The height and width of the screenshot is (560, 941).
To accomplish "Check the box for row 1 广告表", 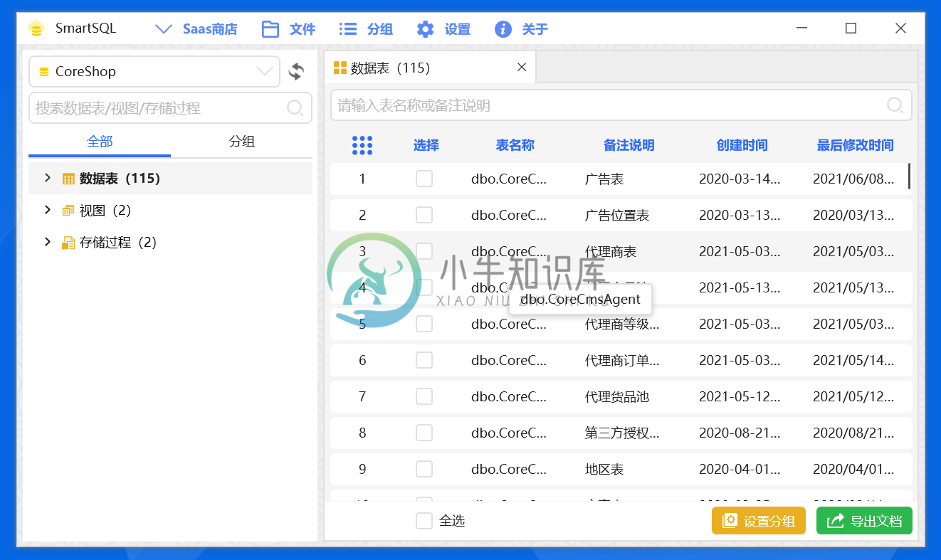I will pyautogui.click(x=424, y=179).
